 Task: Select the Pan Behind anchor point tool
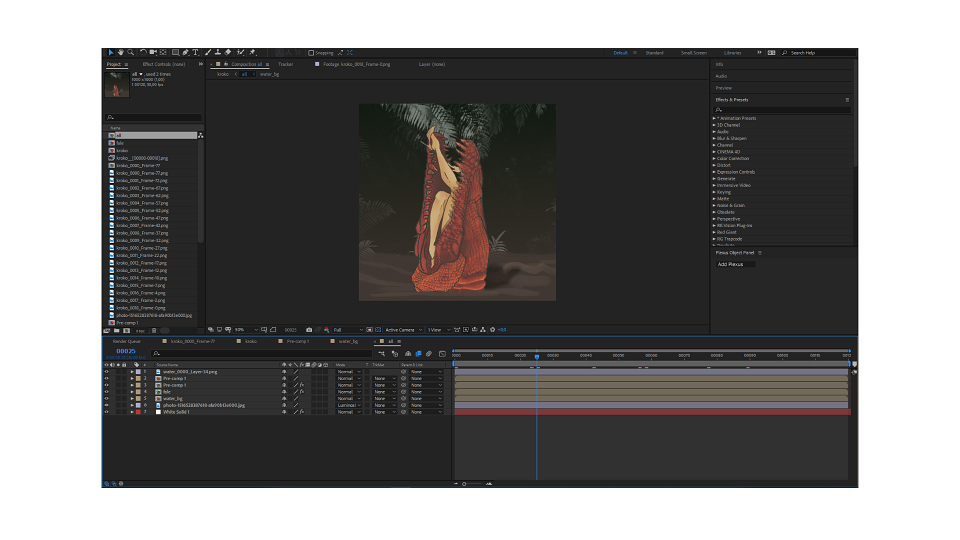pos(163,53)
